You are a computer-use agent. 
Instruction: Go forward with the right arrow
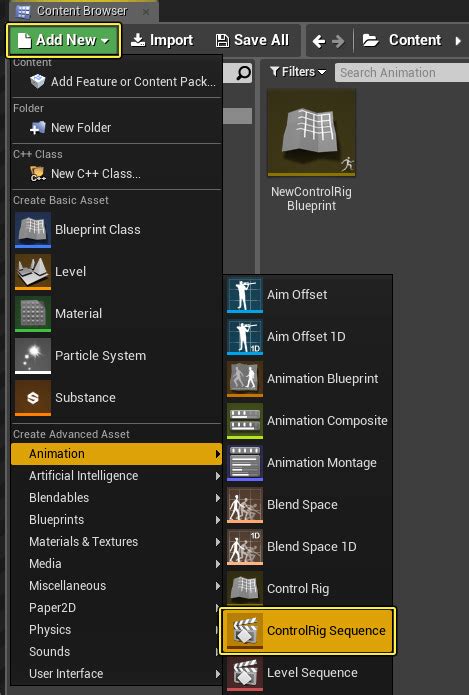coord(338,41)
